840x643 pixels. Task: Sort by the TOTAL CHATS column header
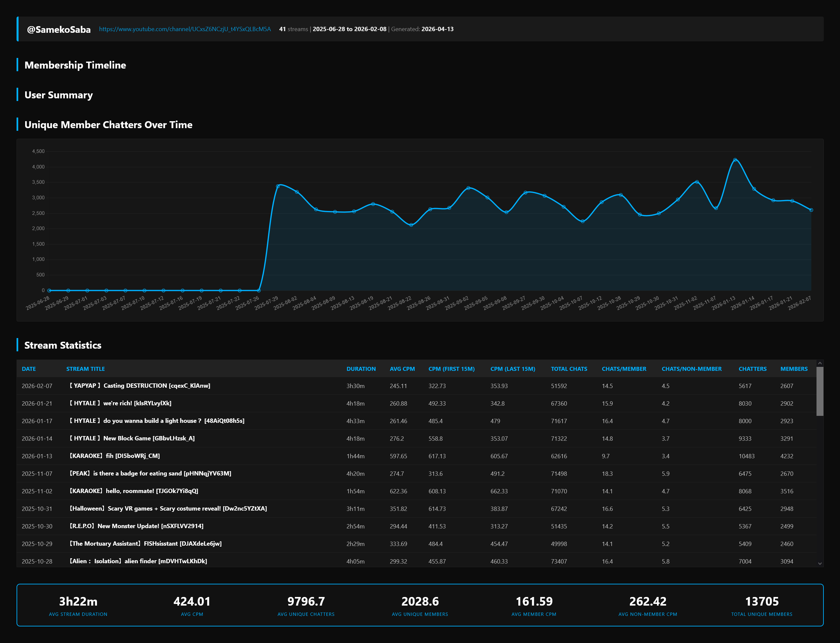(x=569, y=369)
